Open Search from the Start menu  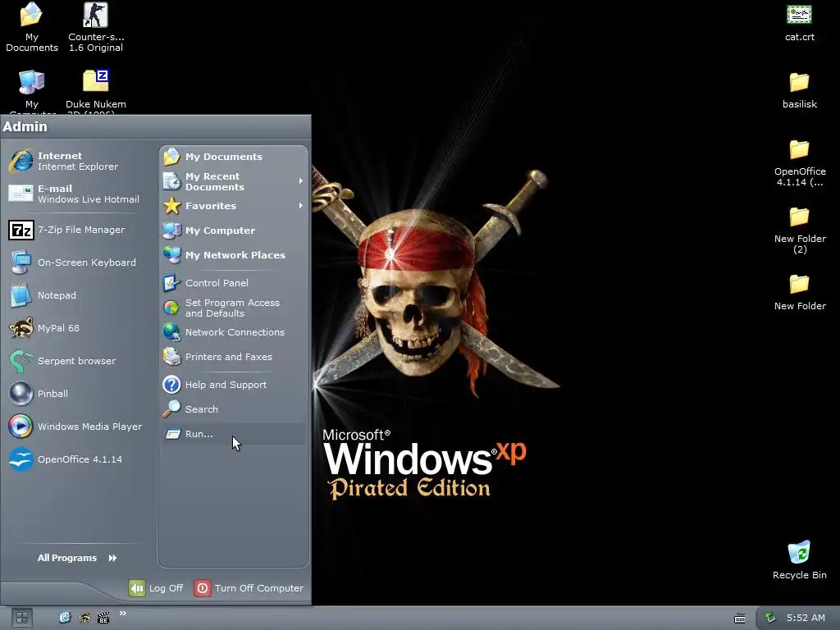[x=234, y=409]
